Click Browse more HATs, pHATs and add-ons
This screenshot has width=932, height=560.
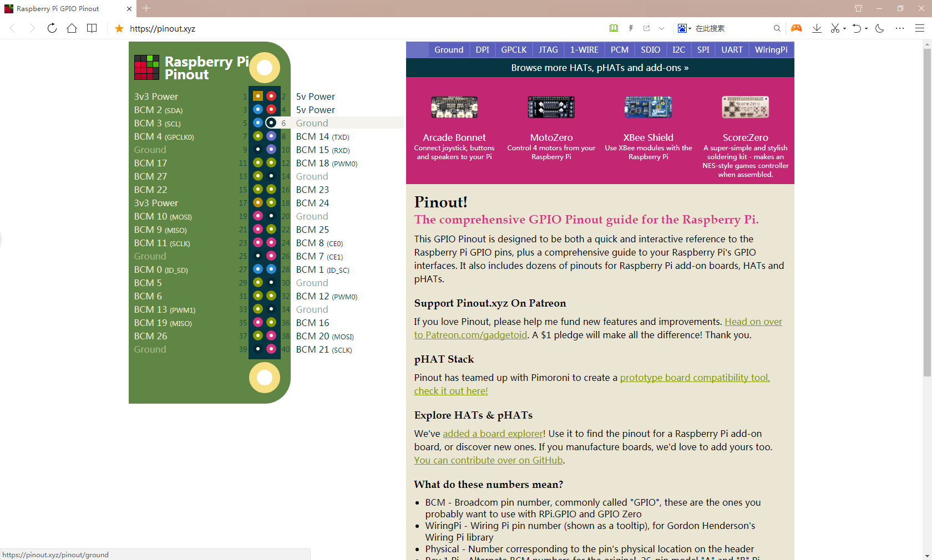click(x=600, y=68)
